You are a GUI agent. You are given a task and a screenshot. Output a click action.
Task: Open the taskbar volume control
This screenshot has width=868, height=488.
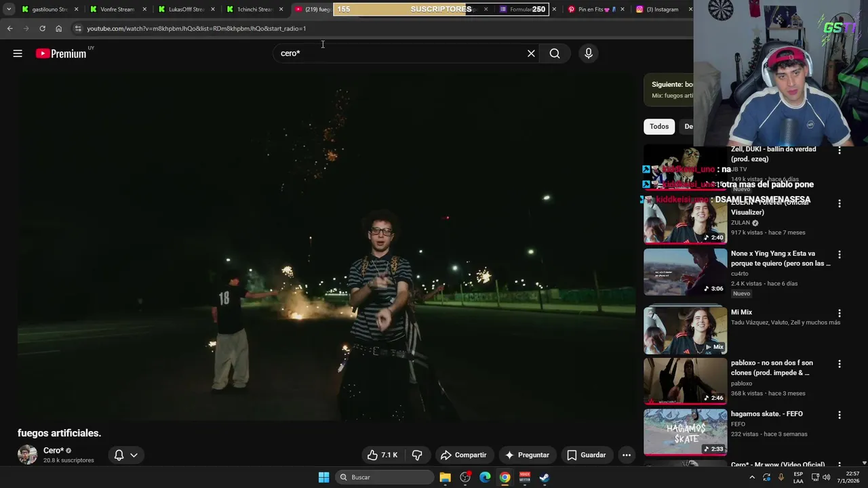pos(825,477)
